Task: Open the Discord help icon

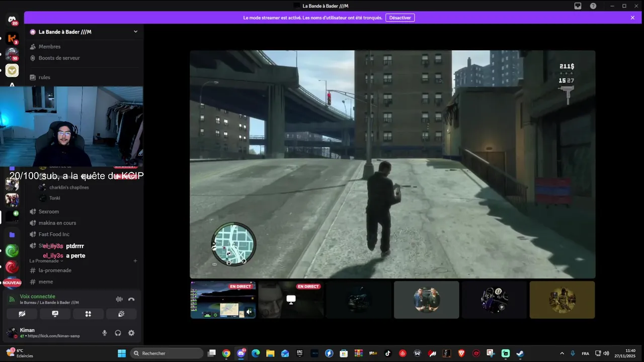Action: (x=593, y=6)
